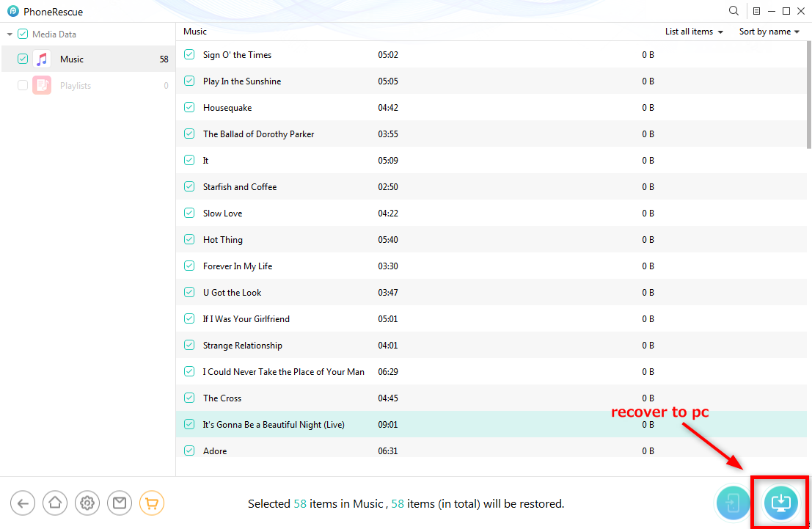Click the Music note sidebar icon

(42, 59)
